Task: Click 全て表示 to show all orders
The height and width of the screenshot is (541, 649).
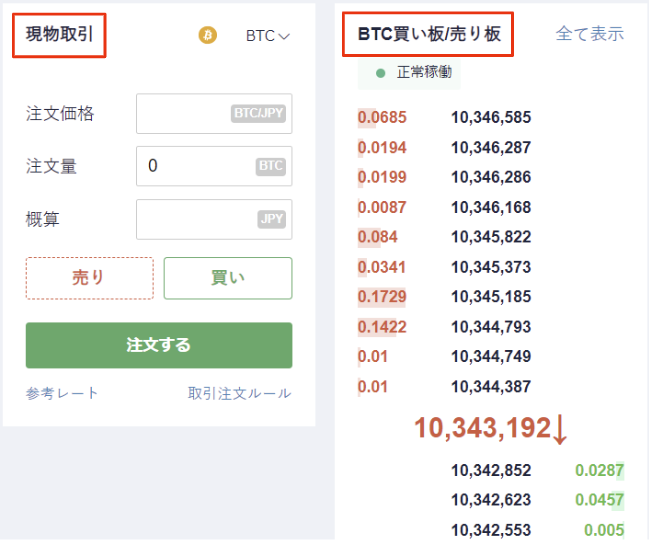Action: pos(589,34)
